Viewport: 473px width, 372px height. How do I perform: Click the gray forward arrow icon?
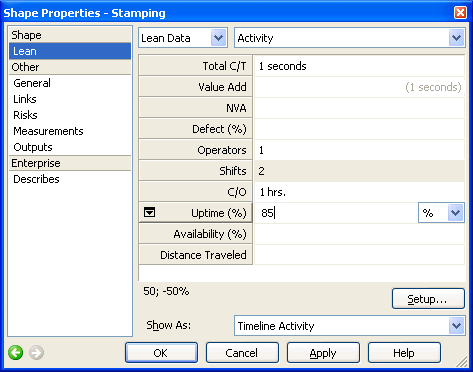[36, 352]
